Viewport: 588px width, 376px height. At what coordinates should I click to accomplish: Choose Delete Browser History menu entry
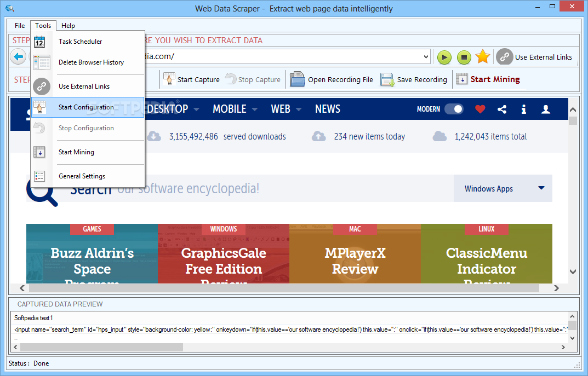pyautogui.click(x=88, y=62)
